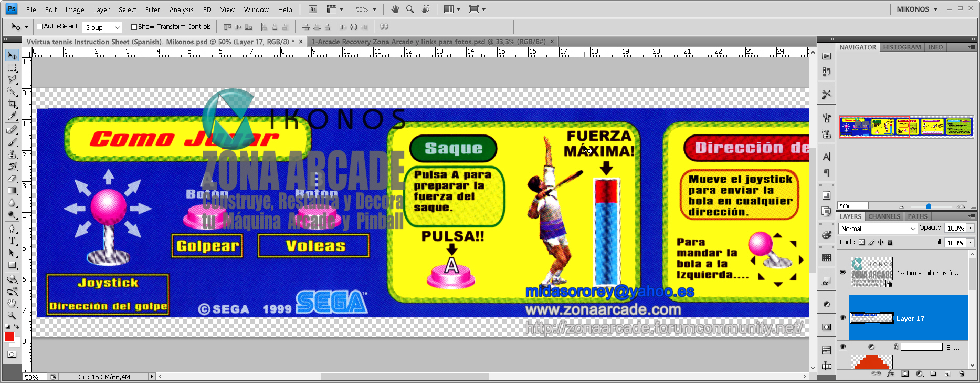Switch to the Channels tab

[884, 216]
